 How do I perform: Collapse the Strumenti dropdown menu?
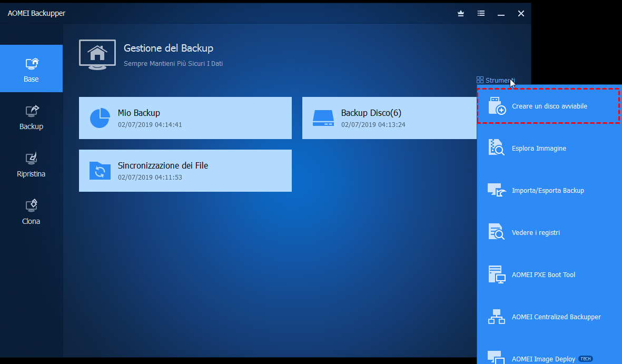(x=496, y=80)
